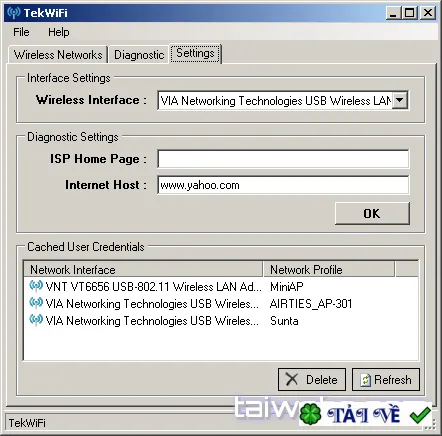This screenshot has width=442, height=436.
Task: Select the AIRTIES_AP-301 network profile cell
Action: tap(311, 304)
